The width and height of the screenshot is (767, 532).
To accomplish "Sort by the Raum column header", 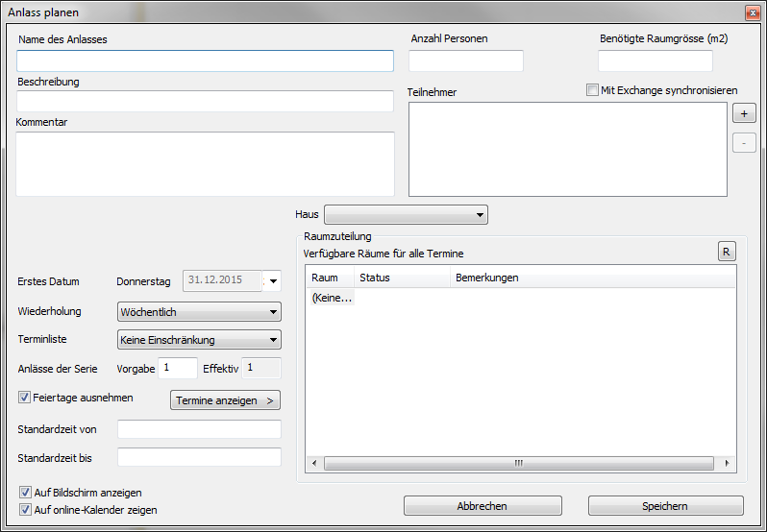I will click(x=329, y=278).
